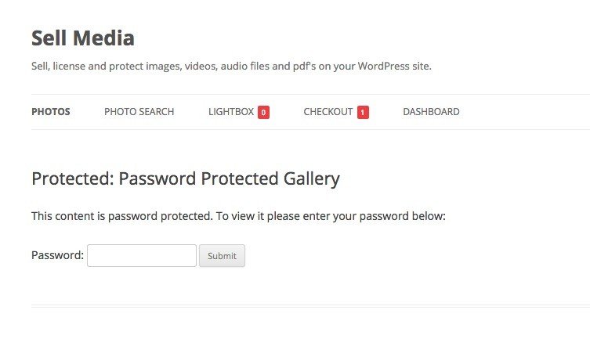The height and width of the screenshot is (364, 590).
Task: Click the footer divider line below the form
Action: click(310, 306)
